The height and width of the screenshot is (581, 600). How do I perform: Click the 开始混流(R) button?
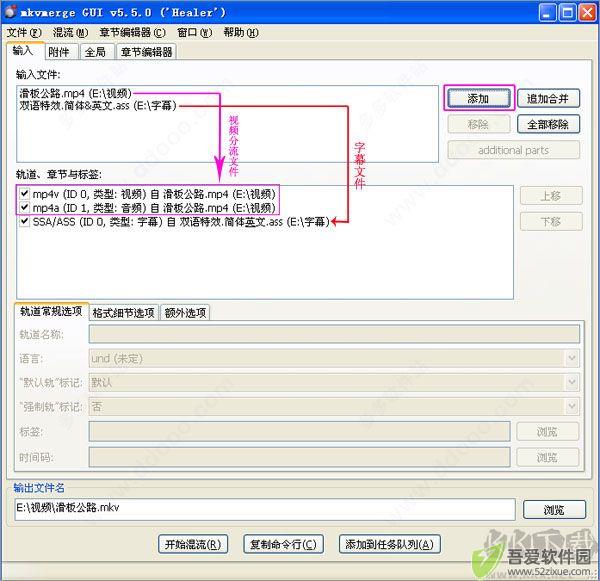[193, 544]
